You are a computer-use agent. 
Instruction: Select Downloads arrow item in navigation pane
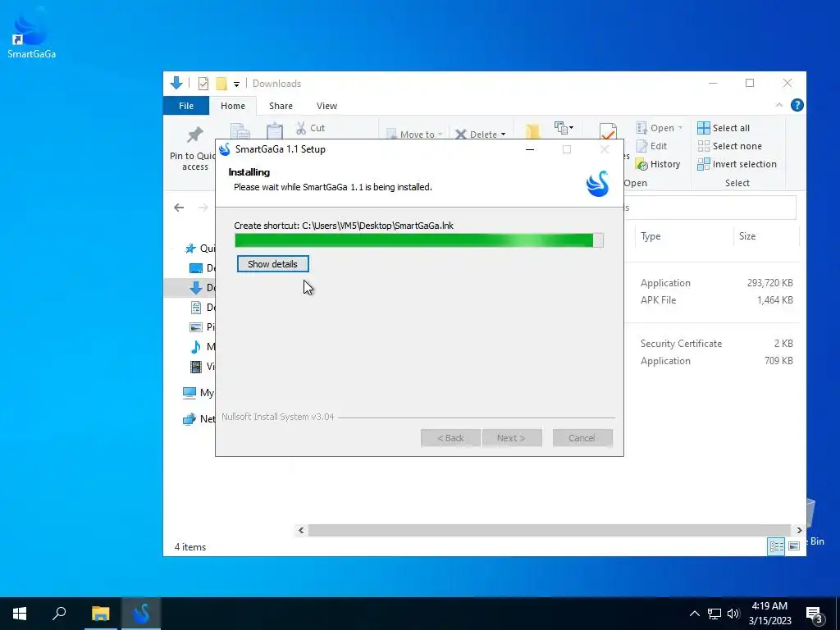[x=196, y=288]
